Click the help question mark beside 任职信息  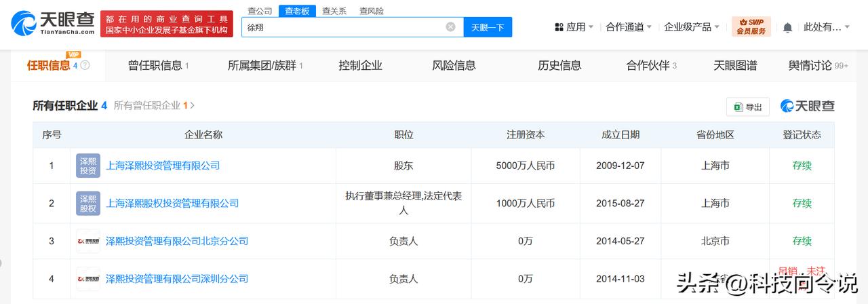coord(85,66)
